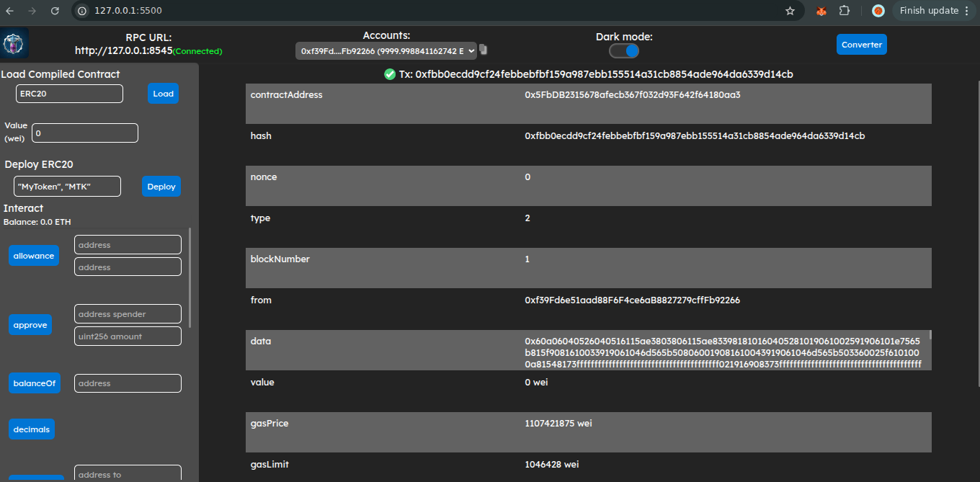
Task: Open the Chrome three-dot menu
Action: [966, 11]
